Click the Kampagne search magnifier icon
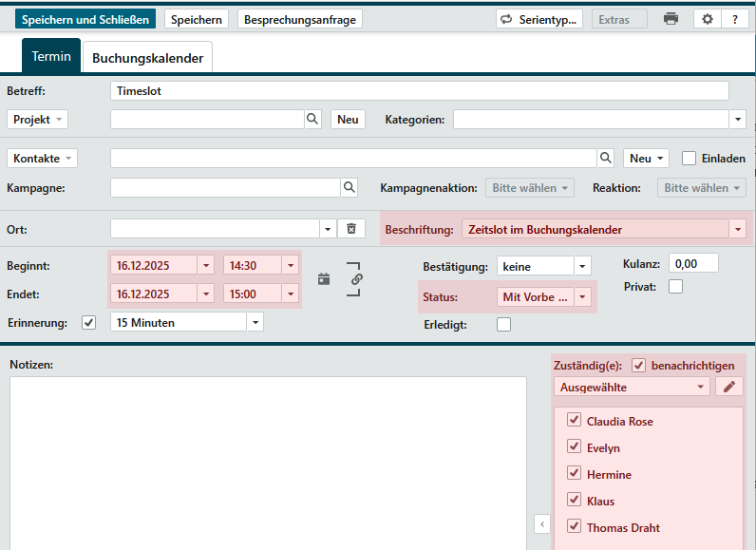 (x=350, y=188)
